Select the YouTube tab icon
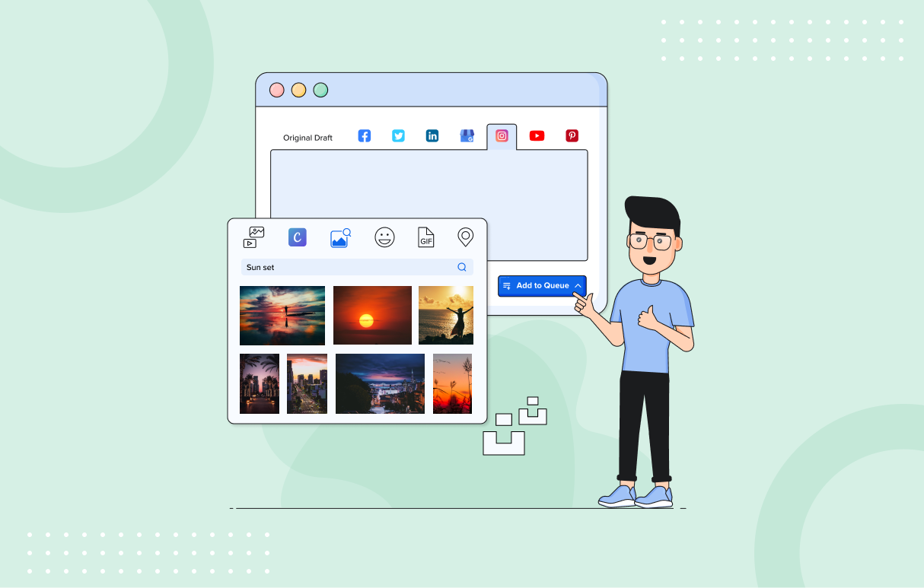The height and width of the screenshot is (588, 924). [537, 135]
